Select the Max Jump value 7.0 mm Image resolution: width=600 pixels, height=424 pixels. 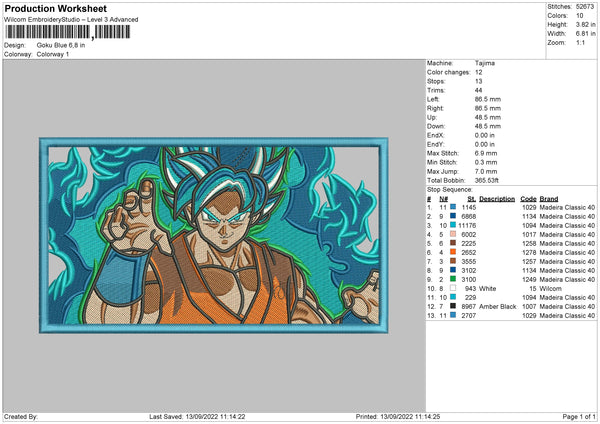486,171
